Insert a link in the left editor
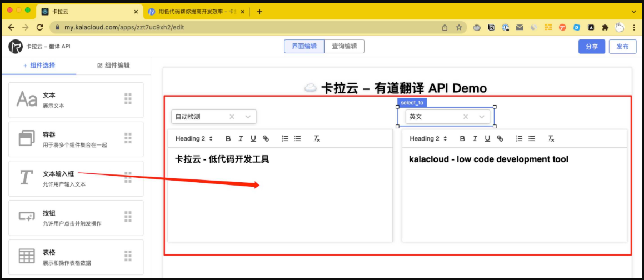This screenshot has height=280, width=644. (x=266, y=139)
